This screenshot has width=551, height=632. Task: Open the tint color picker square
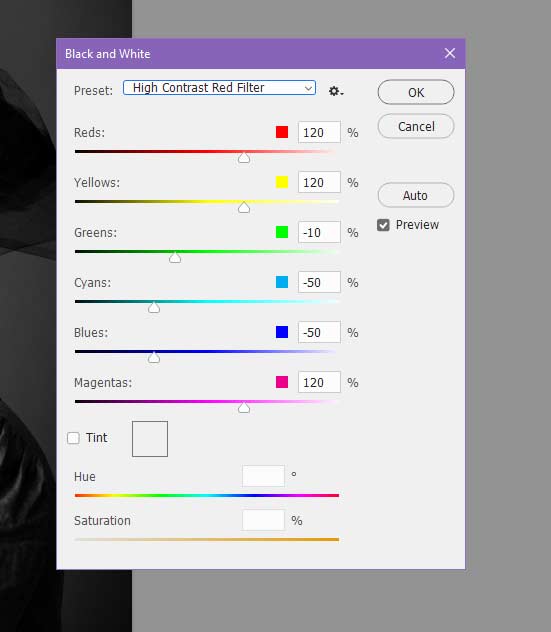tap(150, 439)
